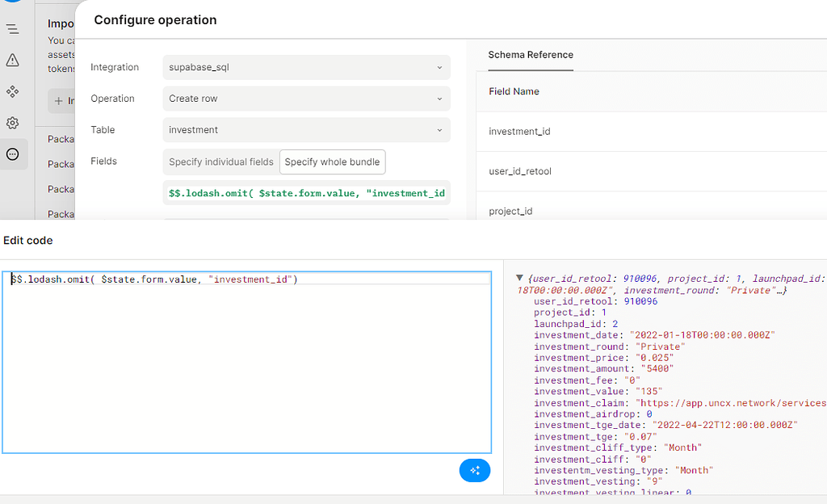
Task: Click the blue AI sparkle button
Action: tap(475, 470)
